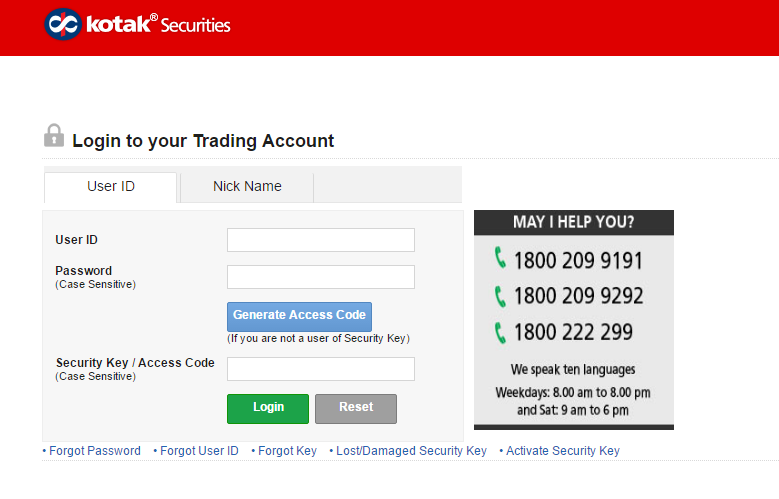Click phone icon next to 1800 222 299
This screenshot has width=779, height=499.
pos(500,332)
